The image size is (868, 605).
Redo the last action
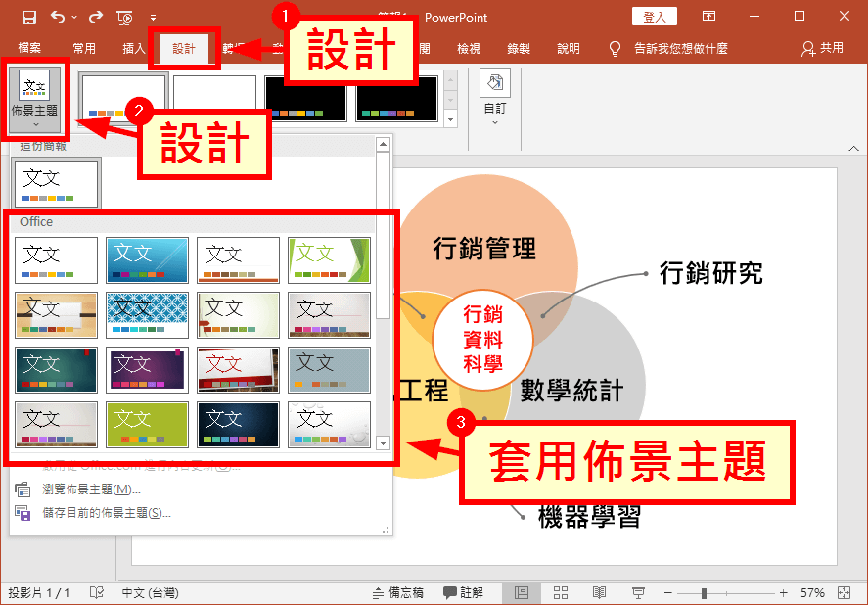tap(96, 17)
